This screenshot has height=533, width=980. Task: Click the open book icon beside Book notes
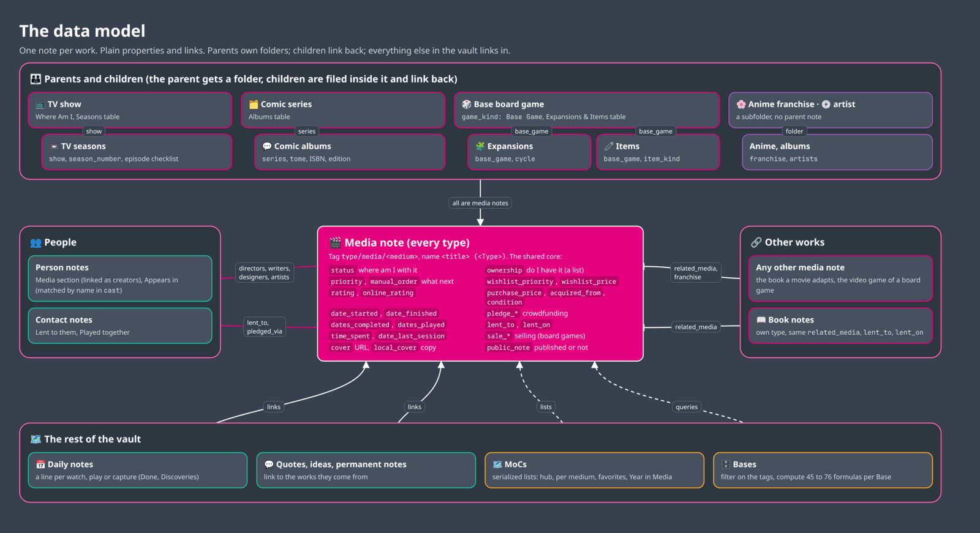click(x=761, y=320)
